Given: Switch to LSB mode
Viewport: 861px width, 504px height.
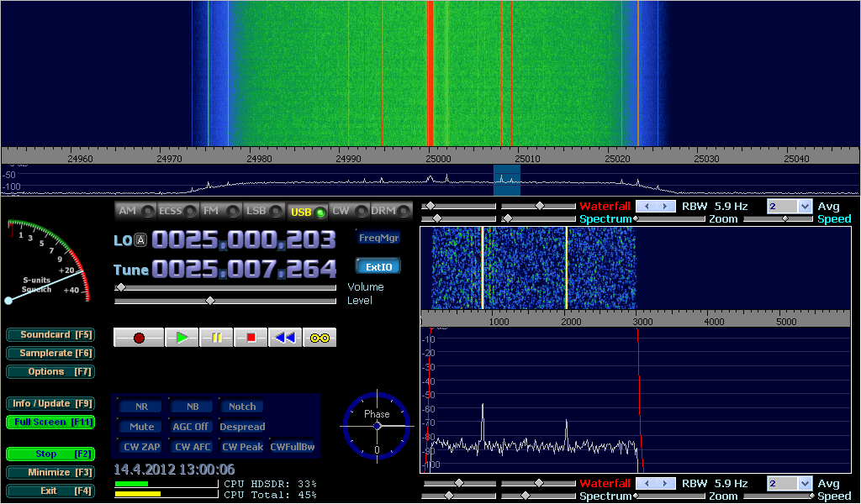Looking at the screenshot, I should point(264,212).
